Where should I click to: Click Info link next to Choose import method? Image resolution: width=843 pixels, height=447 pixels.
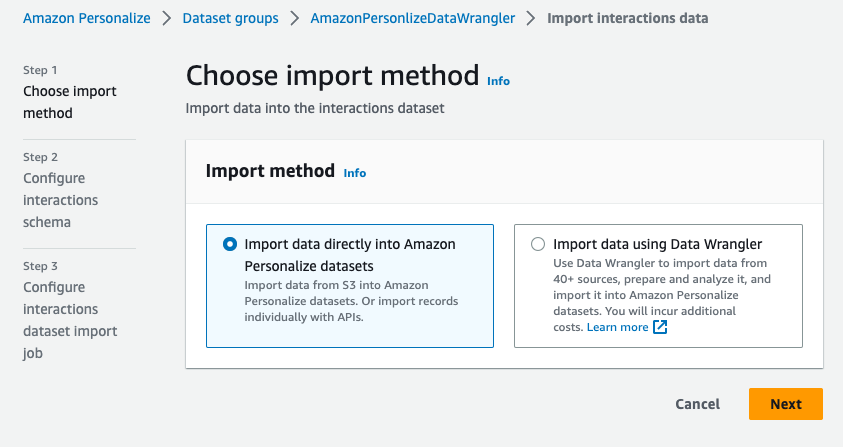tap(498, 80)
